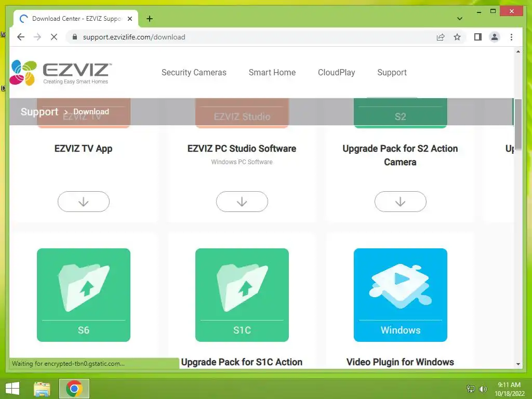Stop loading the page
This screenshot has width=532, height=399.
click(54, 37)
